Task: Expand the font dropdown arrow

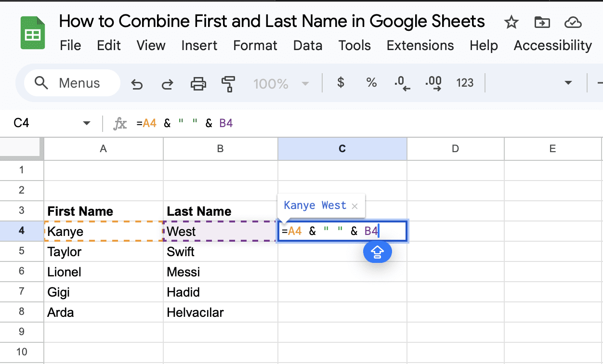Action: 568,83
